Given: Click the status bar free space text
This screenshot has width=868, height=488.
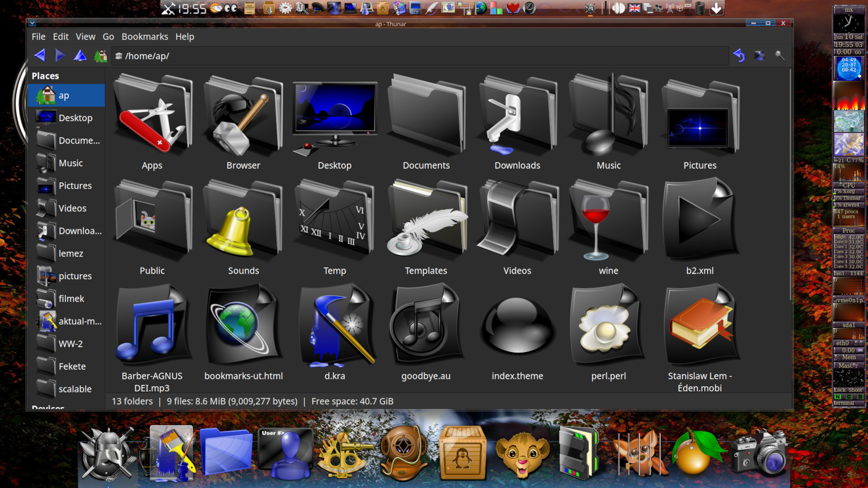Looking at the screenshot, I should 352,401.
